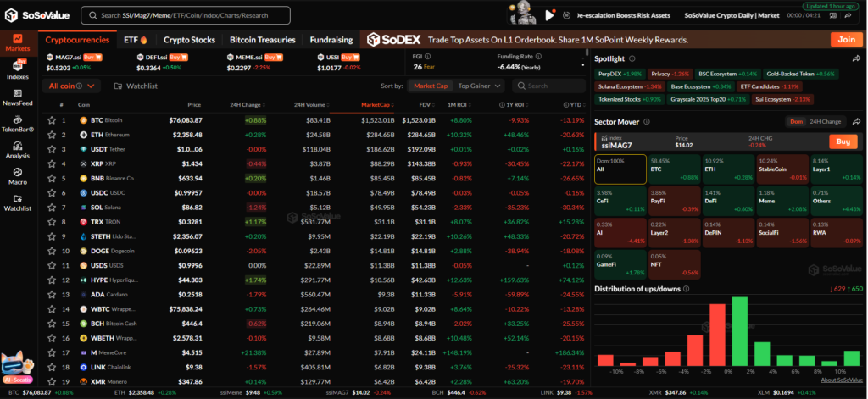The height and width of the screenshot is (399, 868).
Task: Expand the All coin dropdown
Action: pos(74,86)
